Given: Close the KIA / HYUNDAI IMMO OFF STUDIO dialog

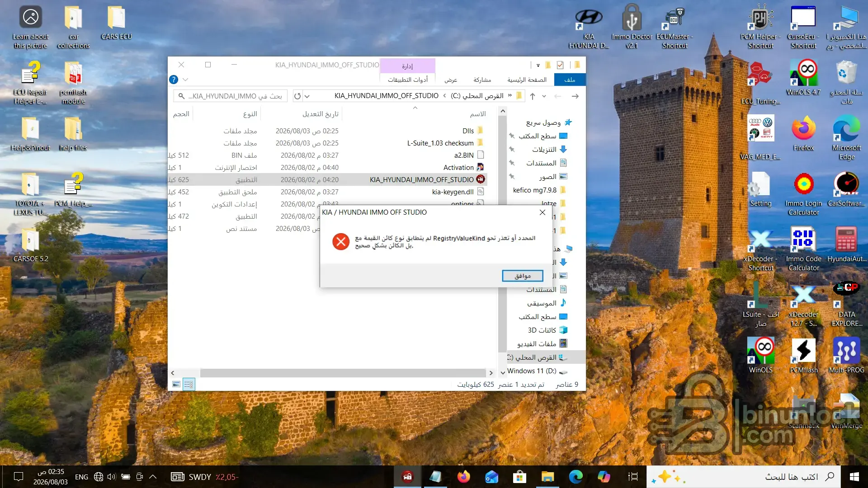Looking at the screenshot, I should 542,212.
